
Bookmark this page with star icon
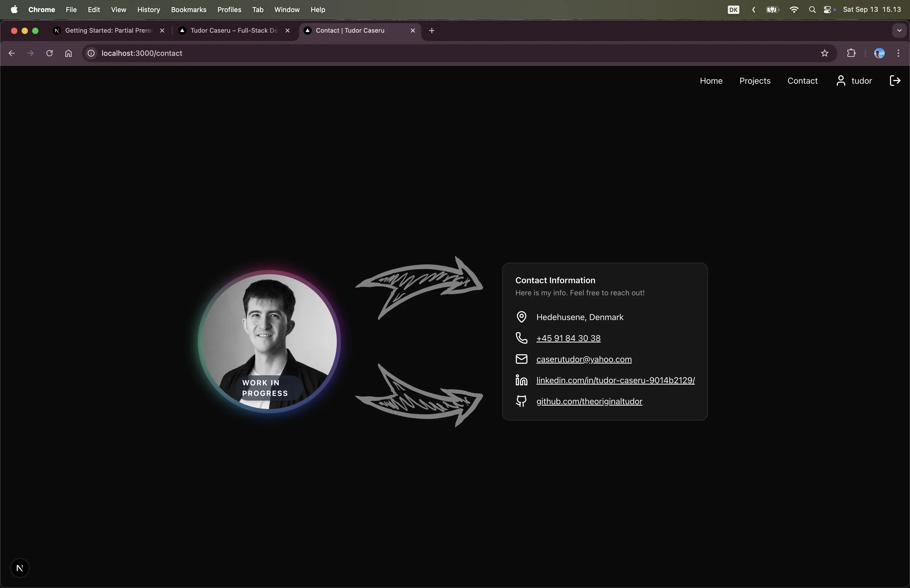pyautogui.click(x=824, y=53)
